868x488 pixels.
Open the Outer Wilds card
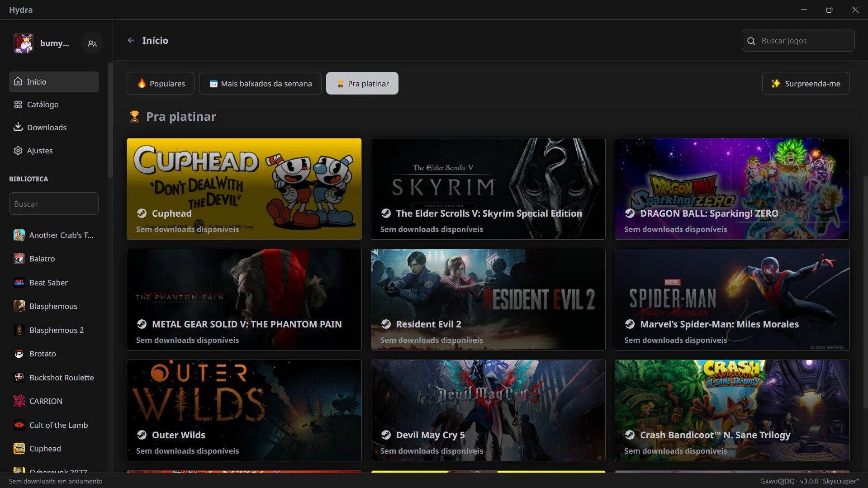(244, 410)
